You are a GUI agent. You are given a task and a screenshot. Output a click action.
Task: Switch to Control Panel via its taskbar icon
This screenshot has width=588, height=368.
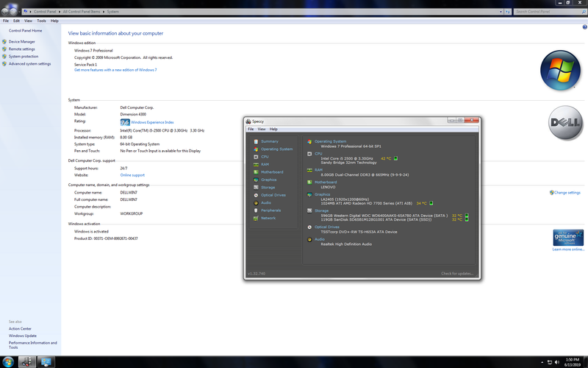click(46, 362)
